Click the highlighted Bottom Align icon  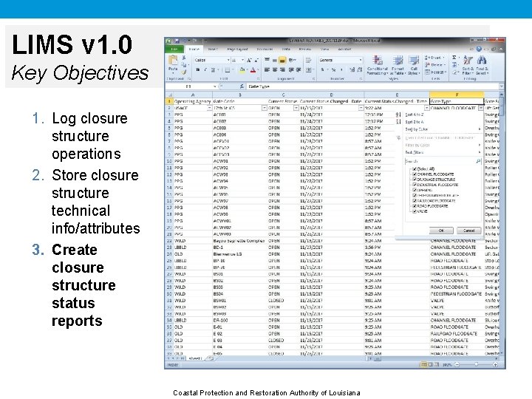click(x=282, y=61)
